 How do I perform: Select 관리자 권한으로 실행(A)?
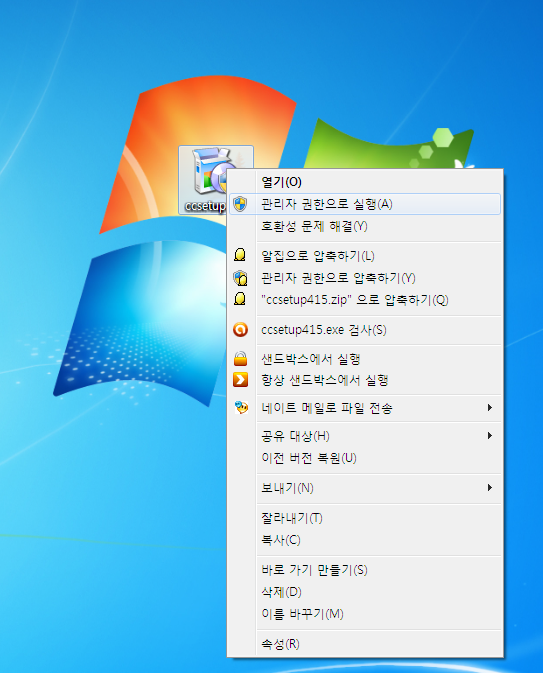point(365,204)
